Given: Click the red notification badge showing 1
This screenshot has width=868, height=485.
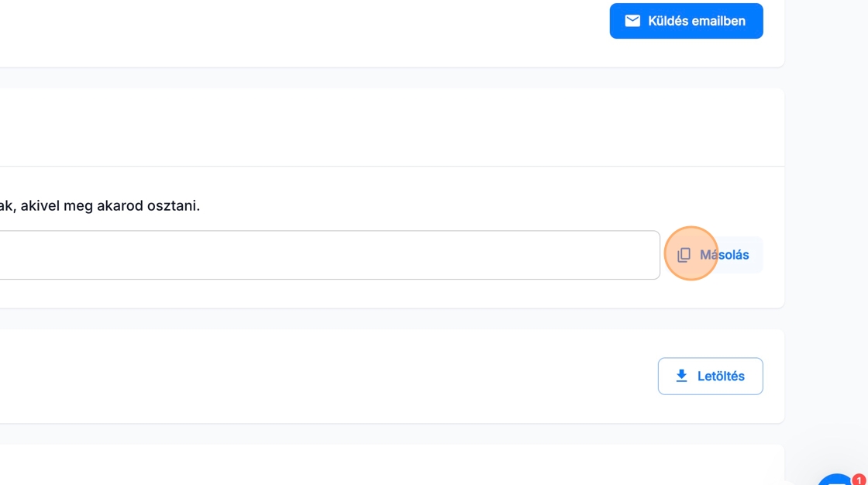Looking at the screenshot, I should click(859, 480).
